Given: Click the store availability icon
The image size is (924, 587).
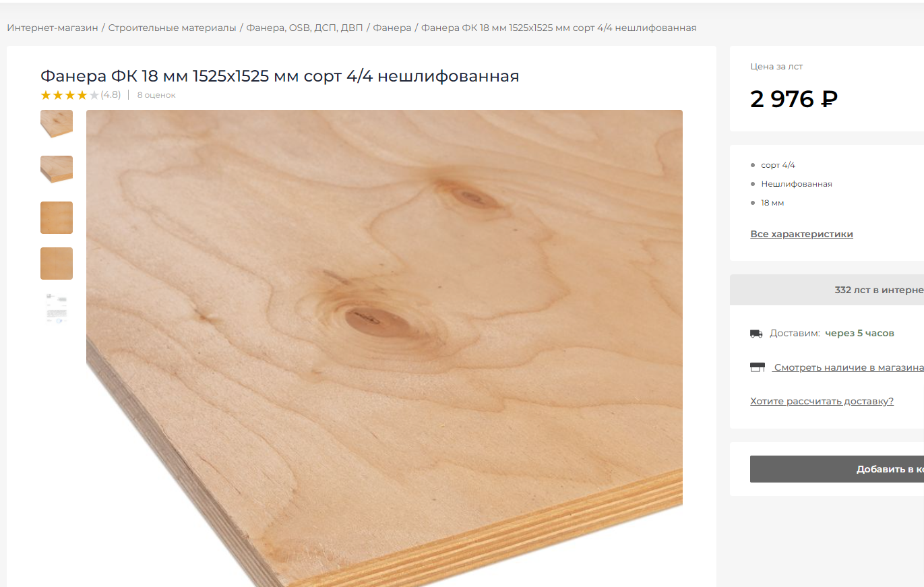Looking at the screenshot, I should 758,367.
